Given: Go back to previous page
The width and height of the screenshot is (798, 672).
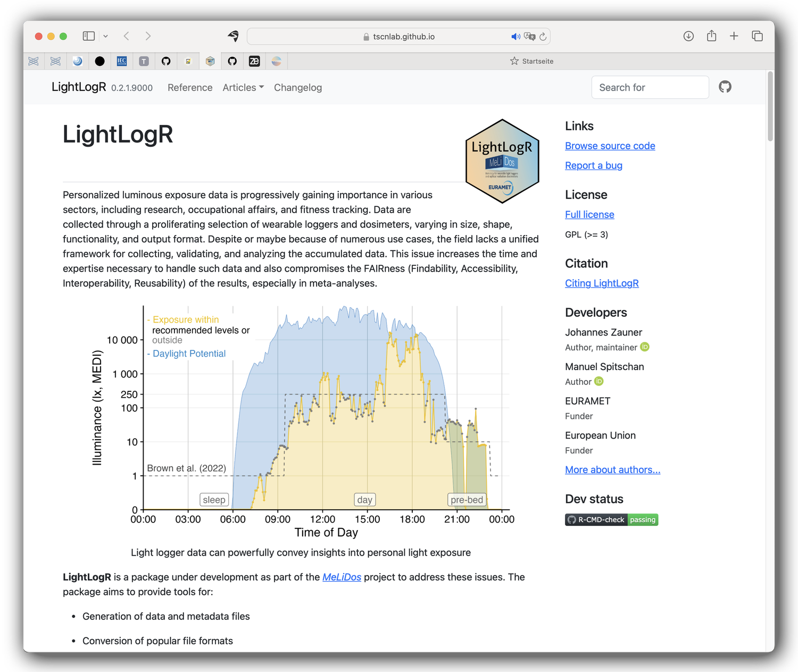Looking at the screenshot, I should pyautogui.click(x=126, y=36).
